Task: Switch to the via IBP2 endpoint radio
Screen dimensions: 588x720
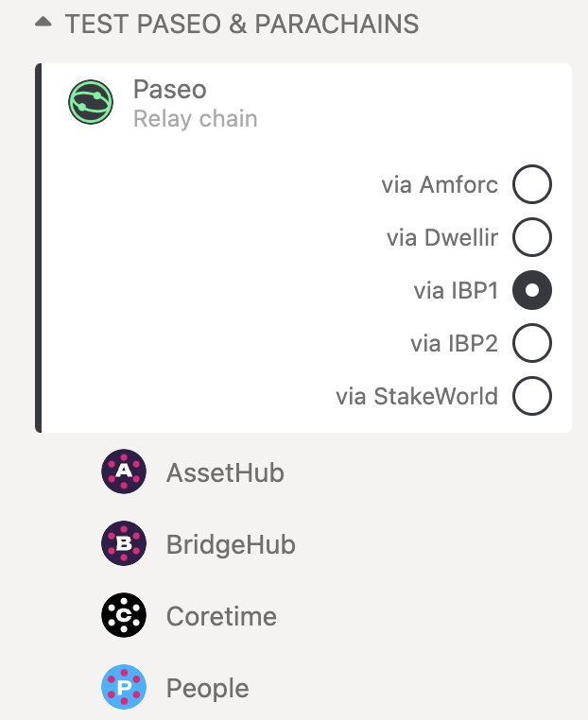Action: (x=532, y=343)
